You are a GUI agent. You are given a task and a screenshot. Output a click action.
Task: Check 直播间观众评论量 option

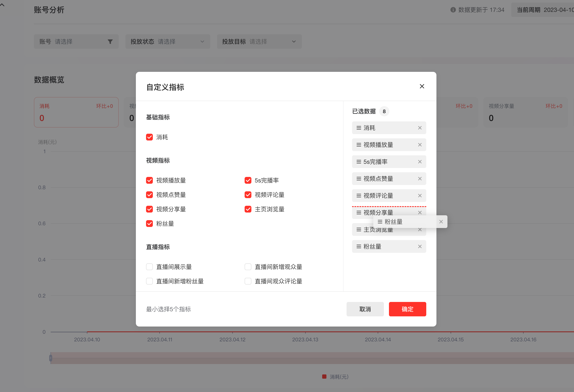click(248, 281)
